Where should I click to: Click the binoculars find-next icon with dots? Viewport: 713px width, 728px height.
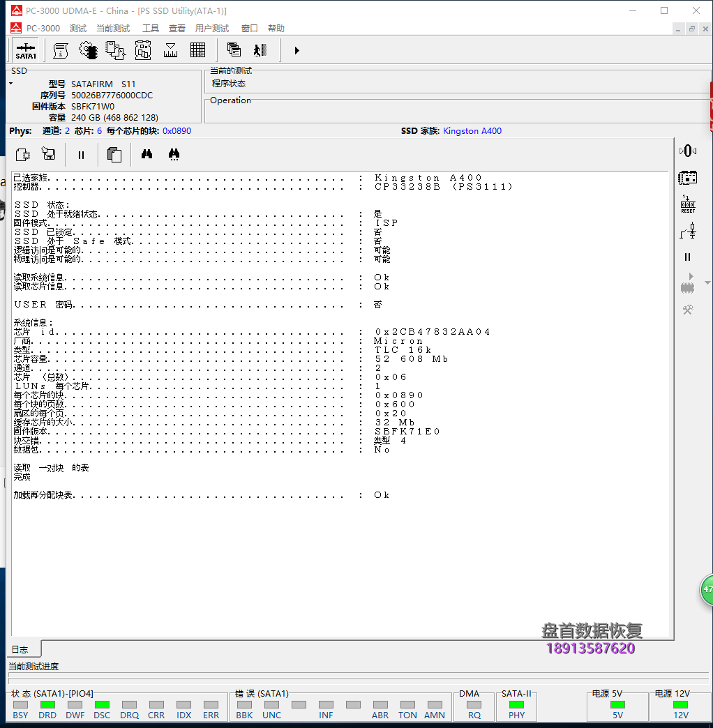(x=174, y=155)
